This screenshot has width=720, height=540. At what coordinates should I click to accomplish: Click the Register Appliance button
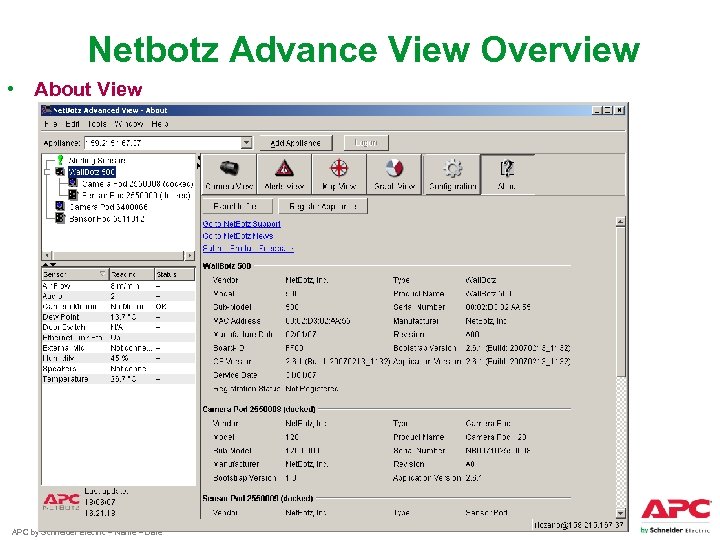(323, 206)
